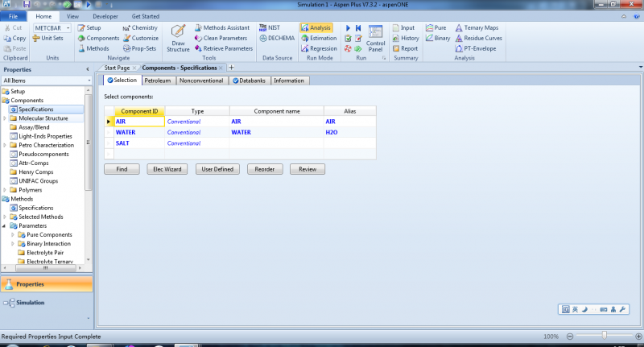Expand the Binary Interaction node
The width and height of the screenshot is (644, 347).
(13, 243)
